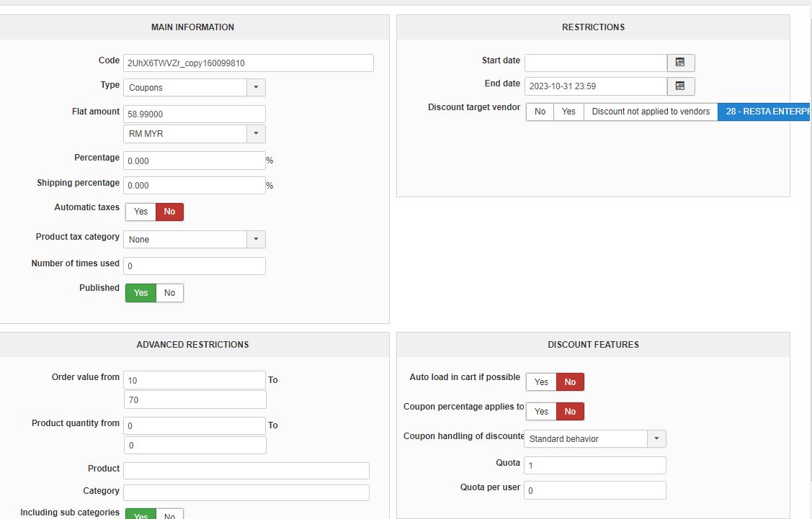Click the Quota per user field
This screenshot has height=519, width=812.
594,491
